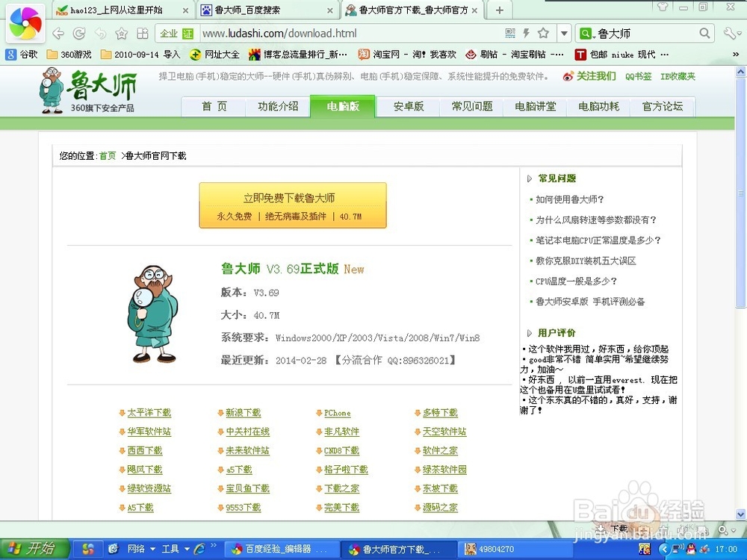
Task: Click 立即免费下载鲁大师 button
Action: click(x=293, y=205)
